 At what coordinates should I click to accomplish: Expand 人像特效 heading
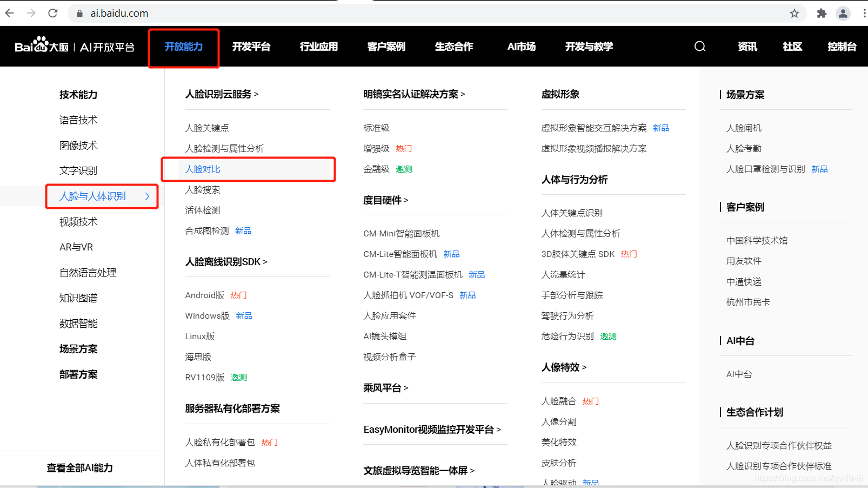pos(564,367)
